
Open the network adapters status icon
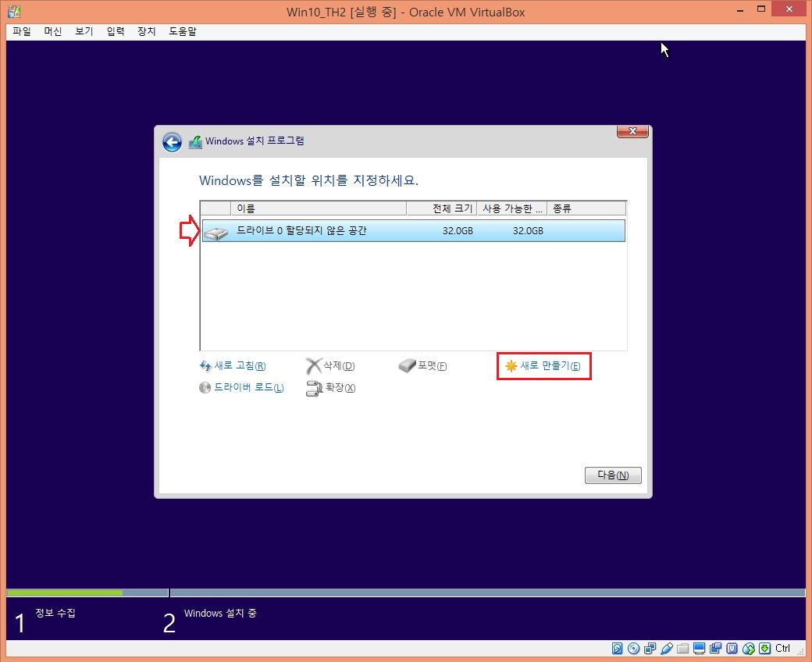(x=650, y=648)
